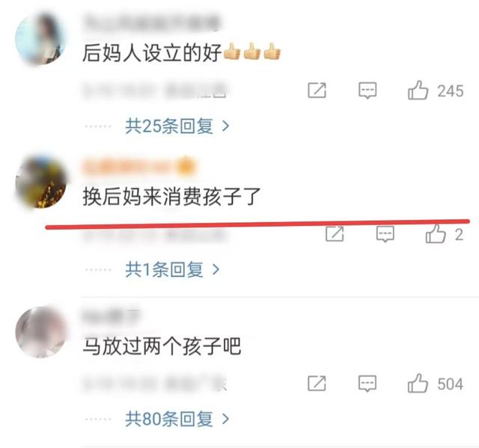Screen dimensions: 479x448
Task: Share the 换后妈来消费孩子了 comment
Action: [x=335, y=234]
